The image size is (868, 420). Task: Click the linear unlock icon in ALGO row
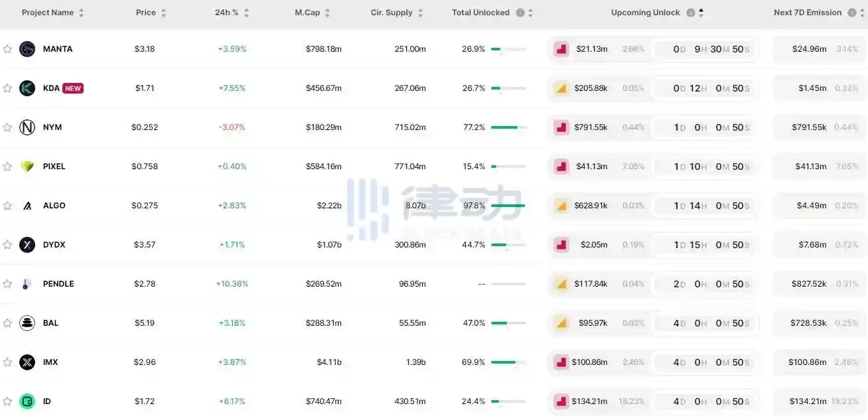[x=561, y=206]
